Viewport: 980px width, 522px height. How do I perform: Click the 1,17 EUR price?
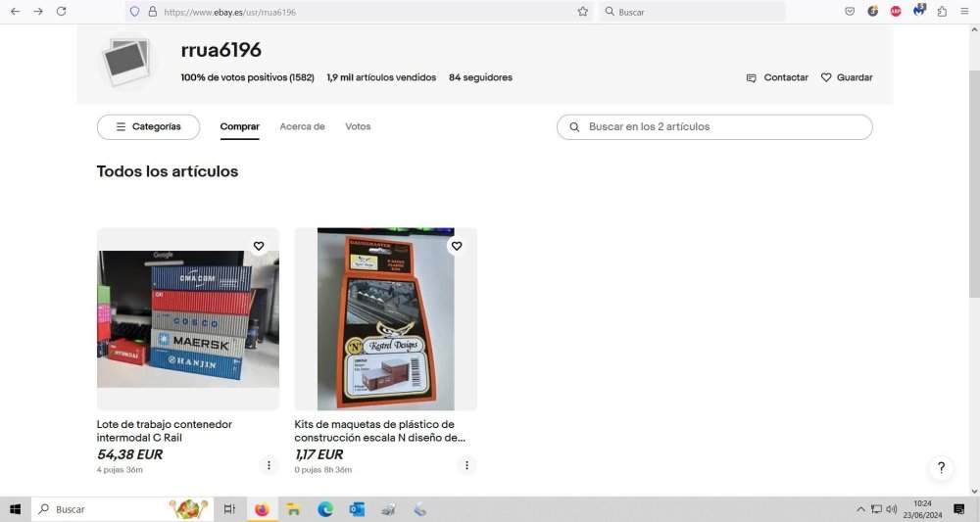coord(318,454)
